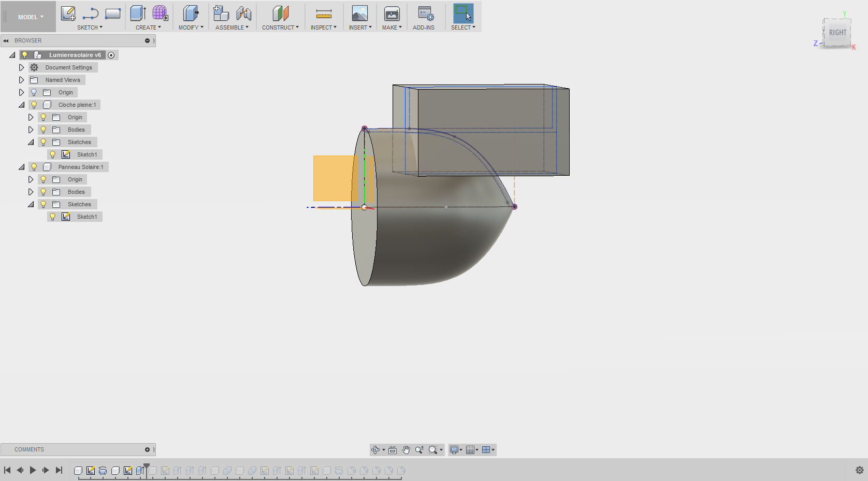Image resolution: width=868 pixels, height=481 pixels.
Task: Toggle visibility of Sketch1 under Cloche pleine
Action: point(52,154)
